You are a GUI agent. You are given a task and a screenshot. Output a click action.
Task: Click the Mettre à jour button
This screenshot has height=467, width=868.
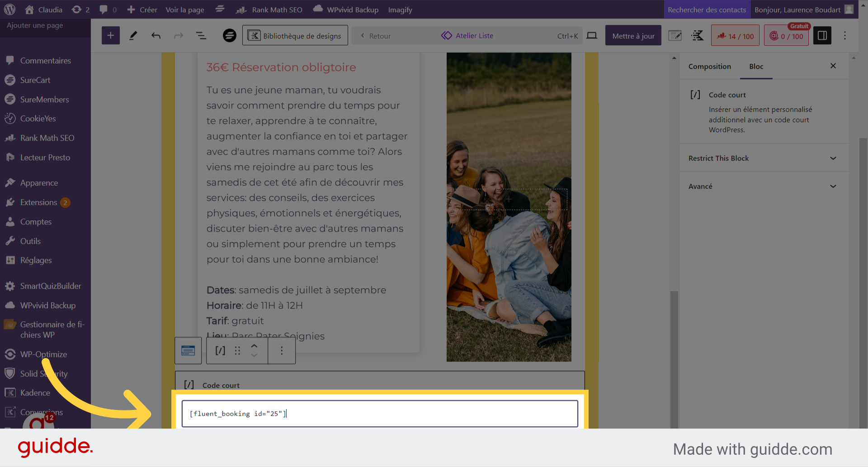click(633, 36)
